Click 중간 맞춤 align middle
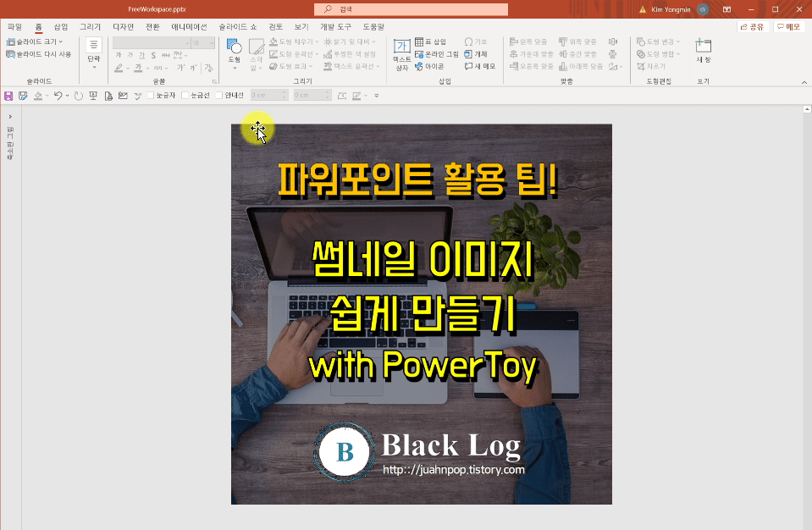Viewport: 812px width, 530px height. click(x=577, y=54)
